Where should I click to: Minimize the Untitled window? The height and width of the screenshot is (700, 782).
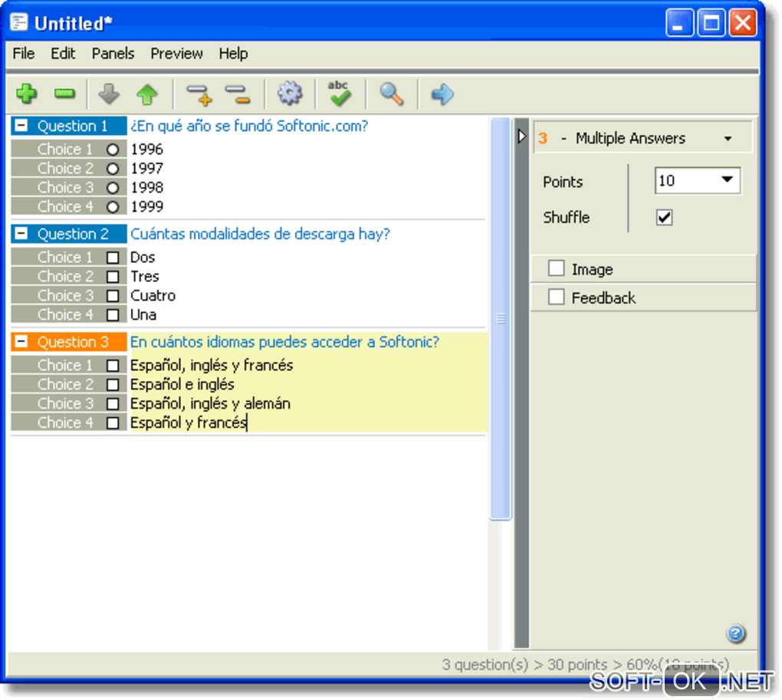coord(679,24)
